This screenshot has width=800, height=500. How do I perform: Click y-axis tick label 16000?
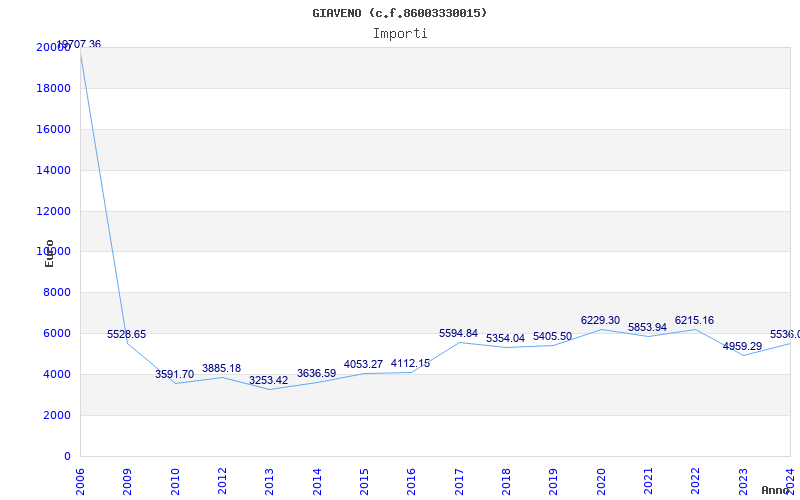pyautogui.click(x=54, y=129)
